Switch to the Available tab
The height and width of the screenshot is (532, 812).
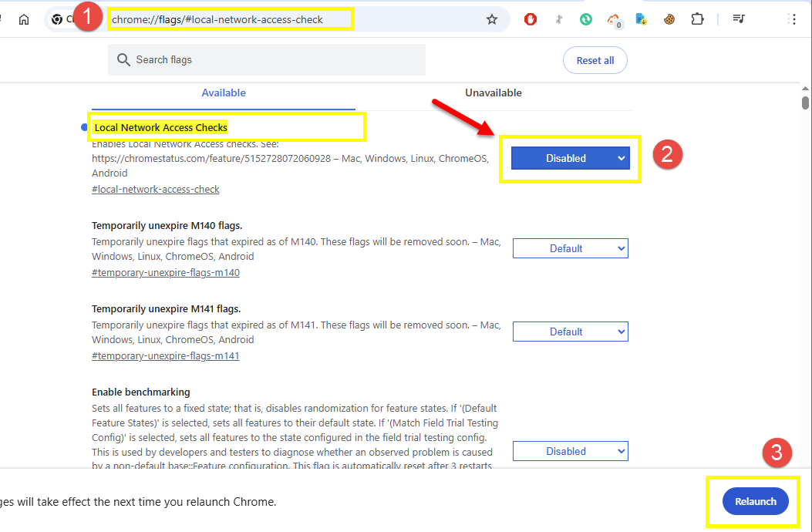click(224, 93)
